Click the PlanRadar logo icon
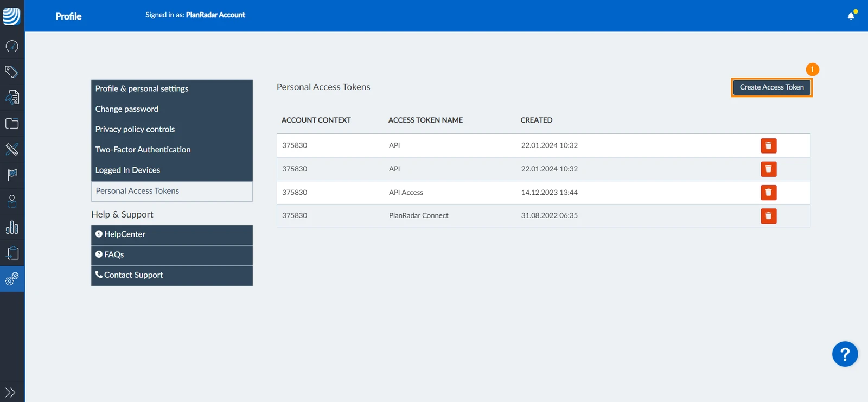This screenshot has width=868, height=402. coord(11,16)
